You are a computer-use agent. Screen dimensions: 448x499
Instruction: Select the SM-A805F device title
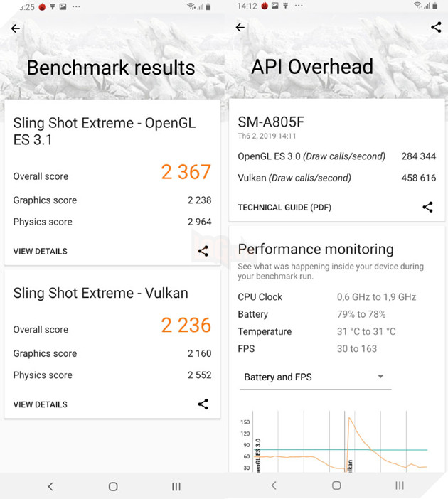tap(271, 122)
